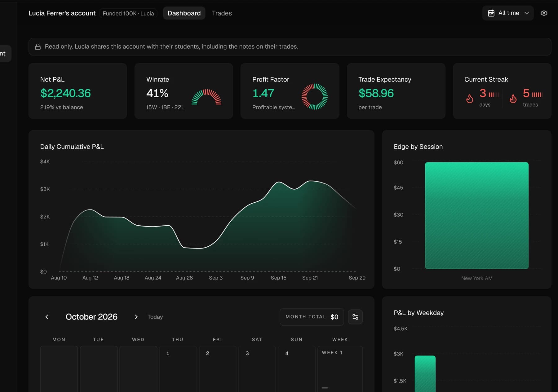Open the Week 1 summary cell

[340, 369]
